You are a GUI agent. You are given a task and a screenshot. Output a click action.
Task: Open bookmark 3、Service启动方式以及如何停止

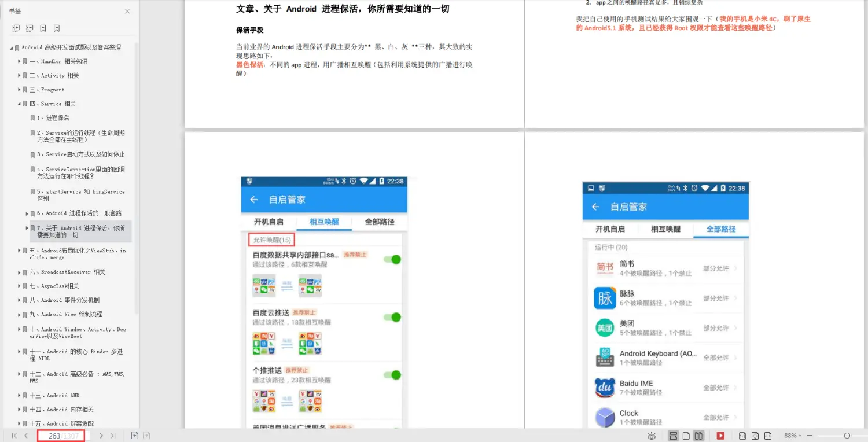coord(81,154)
